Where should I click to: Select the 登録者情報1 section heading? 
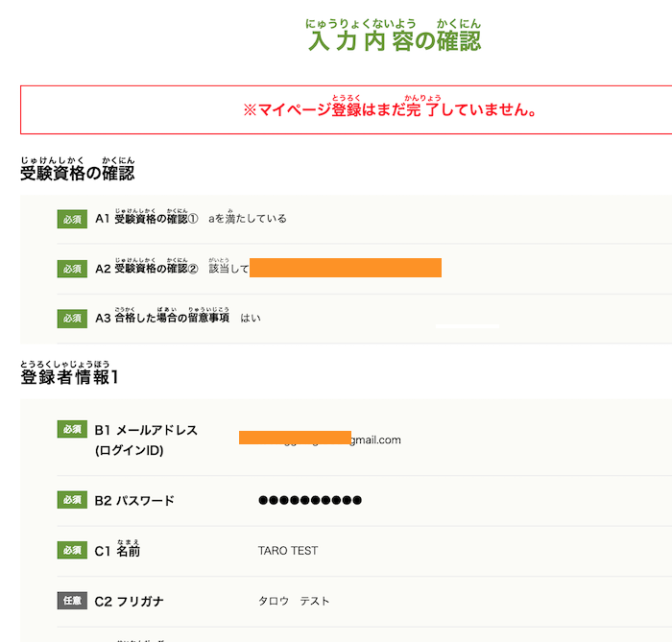point(69,376)
